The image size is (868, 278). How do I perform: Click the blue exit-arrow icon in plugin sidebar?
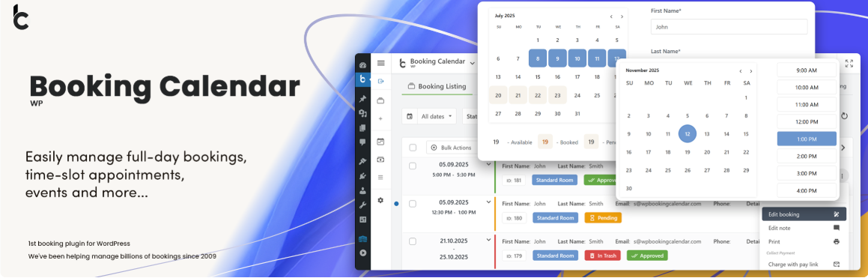tap(381, 82)
